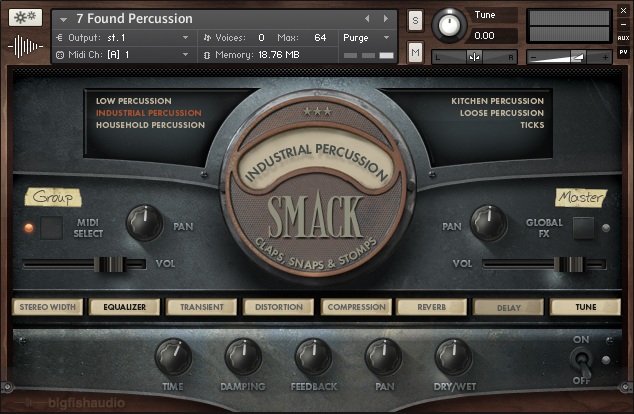Select Low Percussion group
This screenshot has height=414, width=634.
click(x=133, y=101)
